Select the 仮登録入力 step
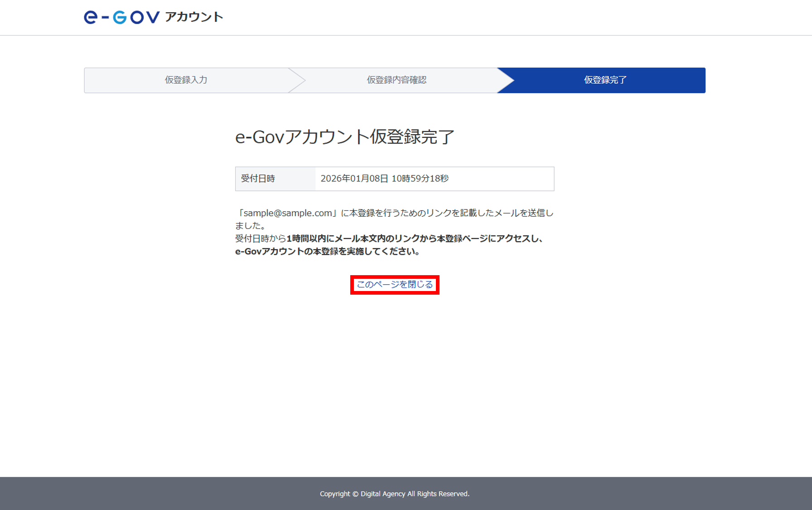 pyautogui.click(x=186, y=80)
